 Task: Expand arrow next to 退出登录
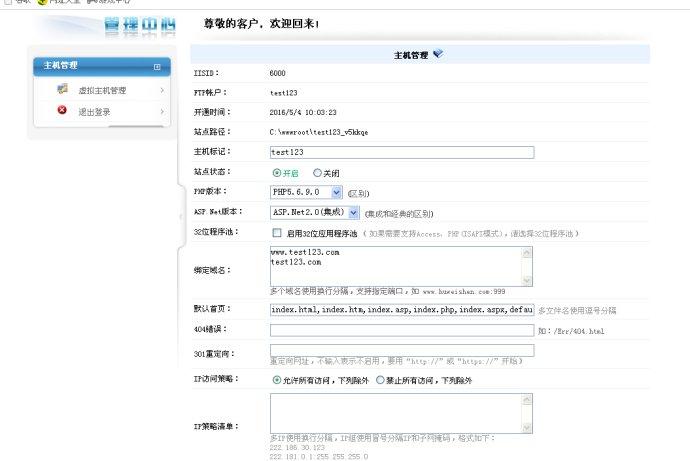(x=162, y=112)
